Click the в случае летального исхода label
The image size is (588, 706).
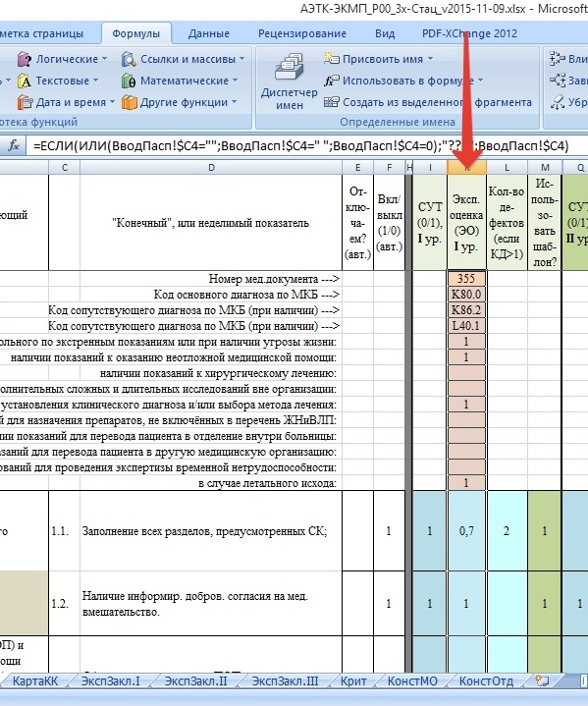click(267, 483)
